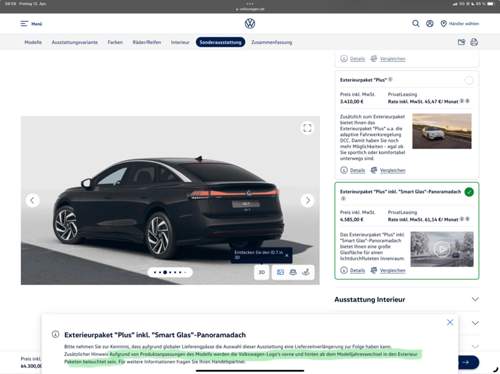Click compare icon in Smart Glas Panoramadach card
Viewport: 500px width, 374px height.
[x=374, y=270]
